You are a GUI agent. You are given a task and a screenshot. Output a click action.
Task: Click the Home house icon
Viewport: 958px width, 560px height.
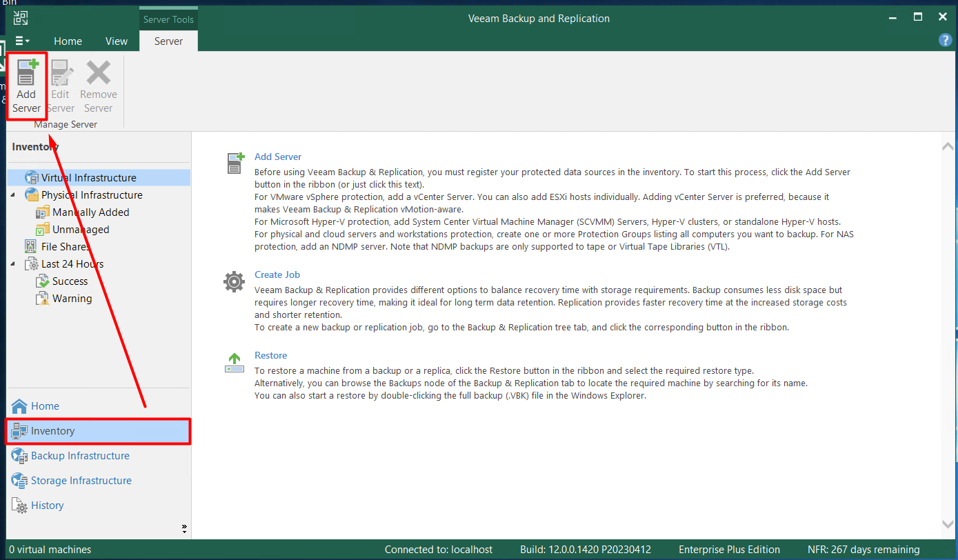click(19, 406)
